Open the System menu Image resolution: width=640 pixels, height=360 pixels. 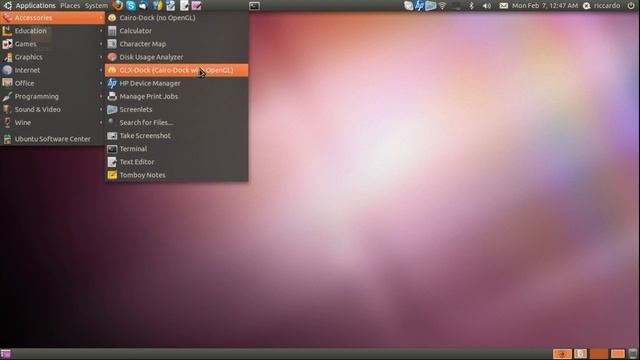tap(96, 6)
